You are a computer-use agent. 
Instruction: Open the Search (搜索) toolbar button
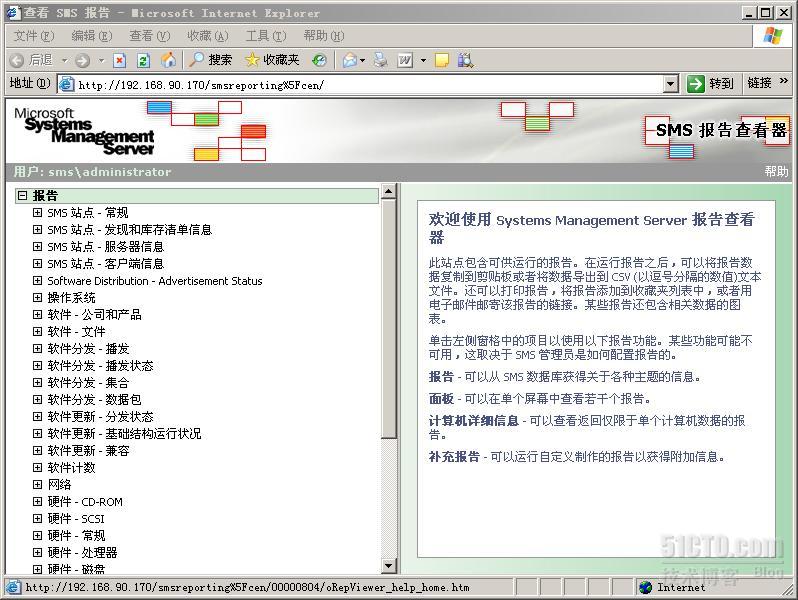click(x=210, y=60)
